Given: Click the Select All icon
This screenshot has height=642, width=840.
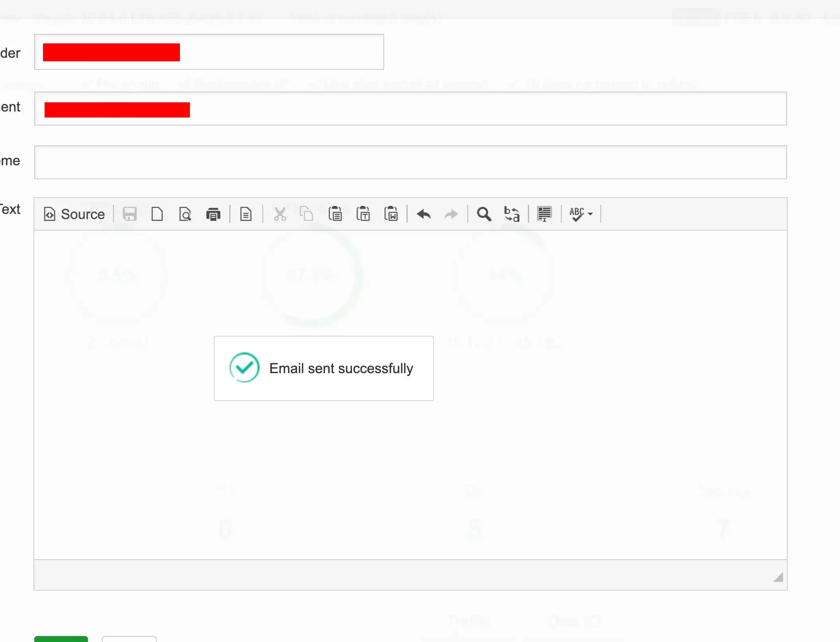Looking at the screenshot, I should tap(544, 214).
